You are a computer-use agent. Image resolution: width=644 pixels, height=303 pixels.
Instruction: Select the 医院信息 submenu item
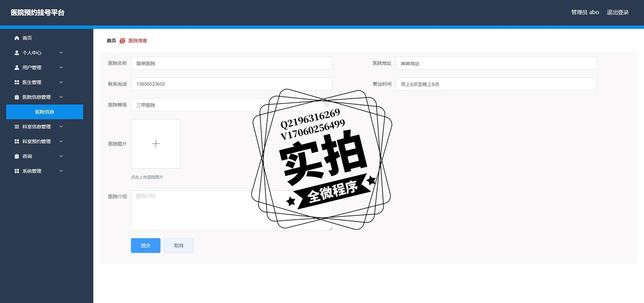pyautogui.click(x=45, y=112)
